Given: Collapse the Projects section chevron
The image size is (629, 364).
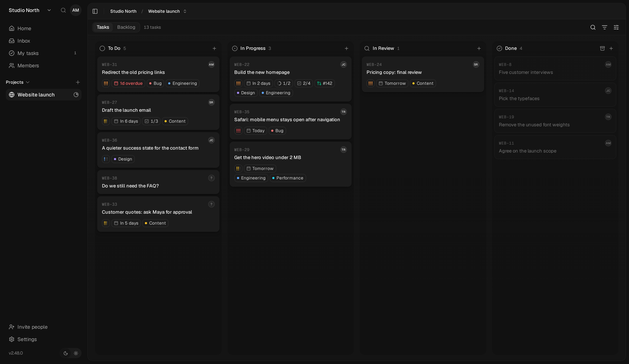Looking at the screenshot, I should click(x=28, y=82).
